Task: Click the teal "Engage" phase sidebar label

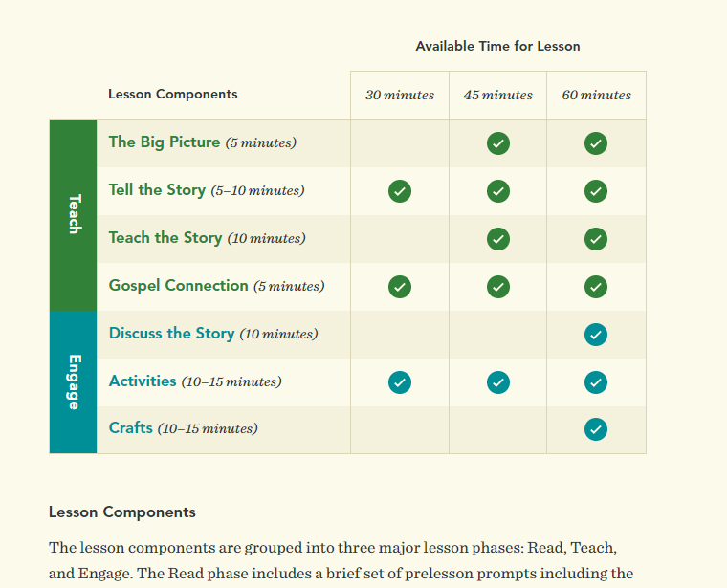Action: point(74,382)
